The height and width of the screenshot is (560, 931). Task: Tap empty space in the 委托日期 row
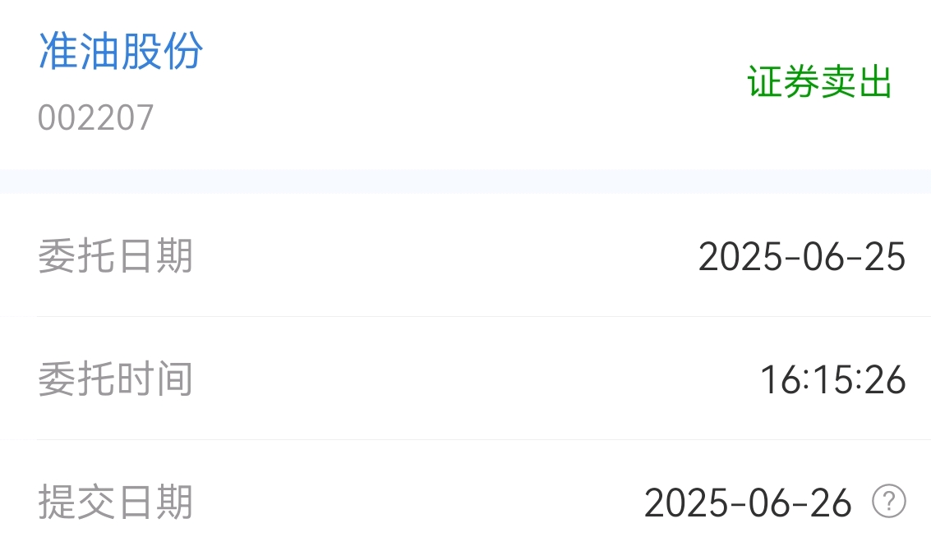coord(445,256)
